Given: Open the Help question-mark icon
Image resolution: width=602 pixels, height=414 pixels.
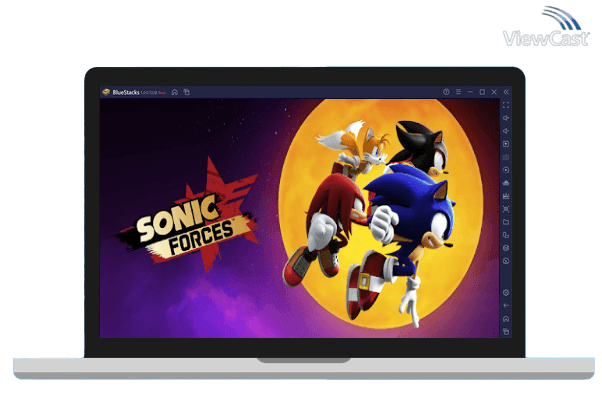Looking at the screenshot, I should click(446, 92).
